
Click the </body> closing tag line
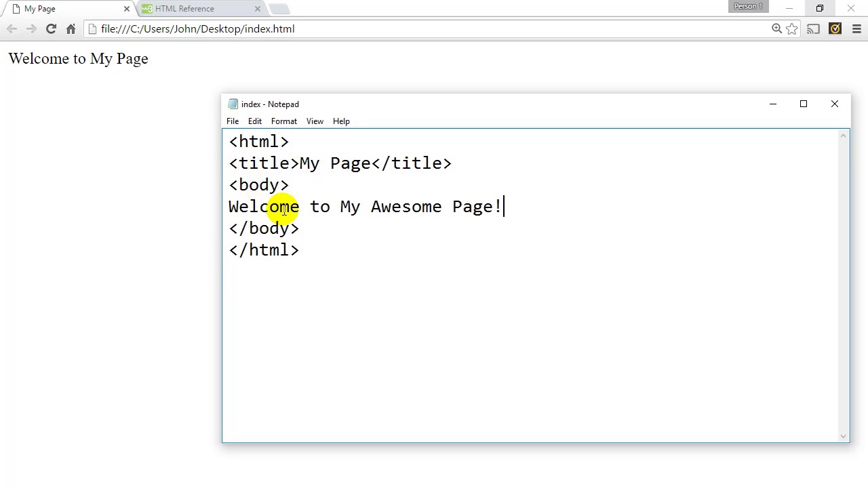(264, 228)
